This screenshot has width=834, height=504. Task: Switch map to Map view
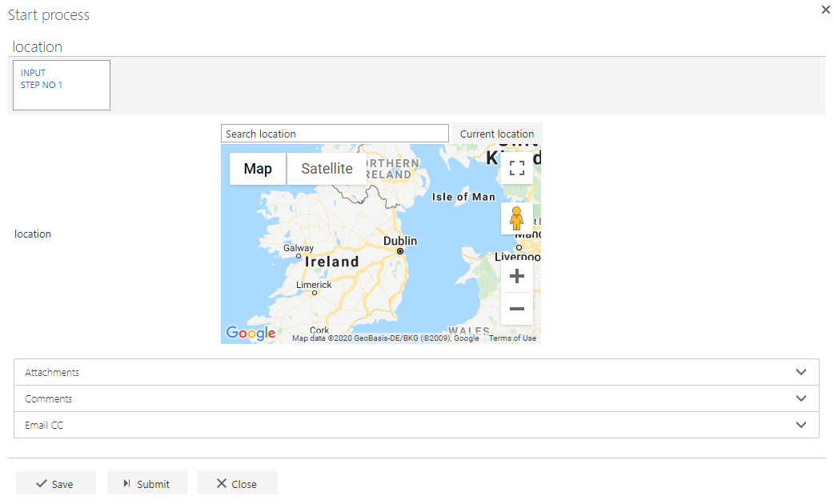tap(258, 169)
